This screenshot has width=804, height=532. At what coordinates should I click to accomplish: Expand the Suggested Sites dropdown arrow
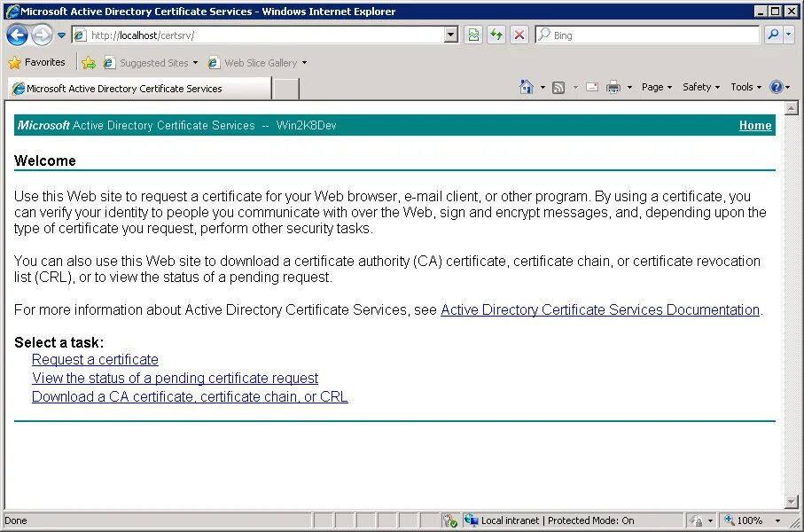point(195,63)
